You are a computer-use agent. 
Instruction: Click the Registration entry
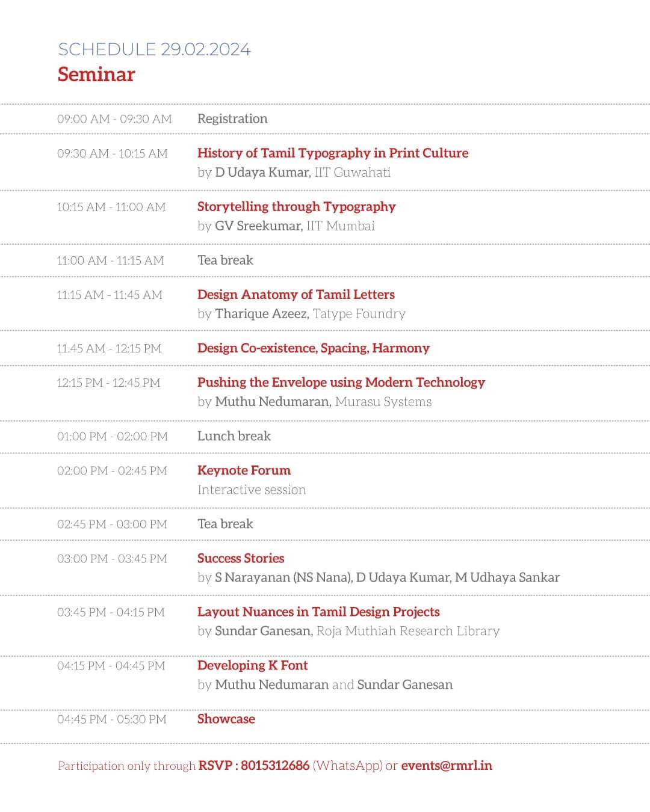coord(232,118)
